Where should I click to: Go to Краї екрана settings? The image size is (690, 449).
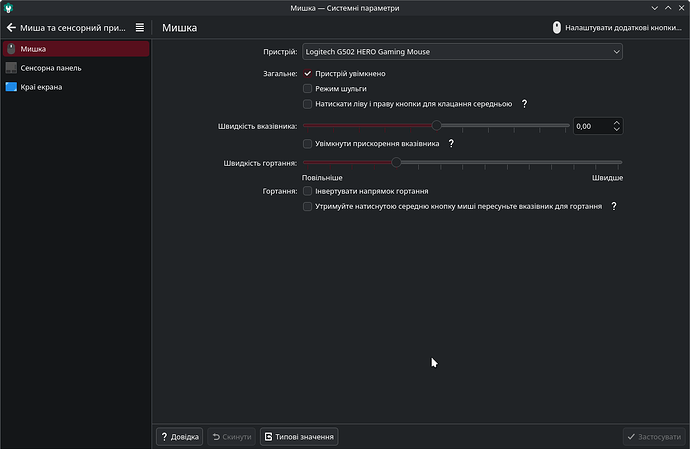[x=76, y=87]
